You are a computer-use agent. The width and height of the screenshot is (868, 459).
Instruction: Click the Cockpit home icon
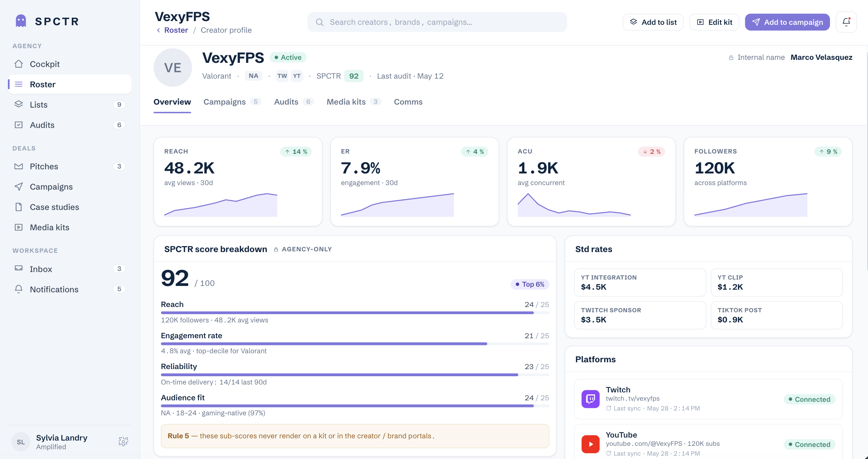(x=19, y=64)
